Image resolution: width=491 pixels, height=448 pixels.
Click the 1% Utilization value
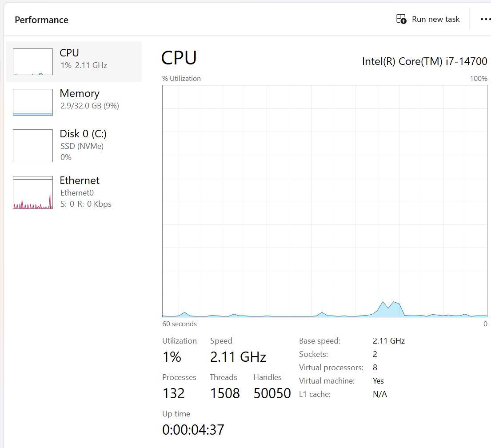click(x=172, y=357)
